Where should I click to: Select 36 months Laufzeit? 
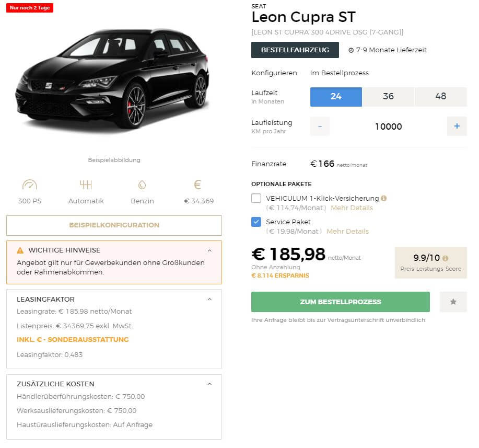pos(388,97)
